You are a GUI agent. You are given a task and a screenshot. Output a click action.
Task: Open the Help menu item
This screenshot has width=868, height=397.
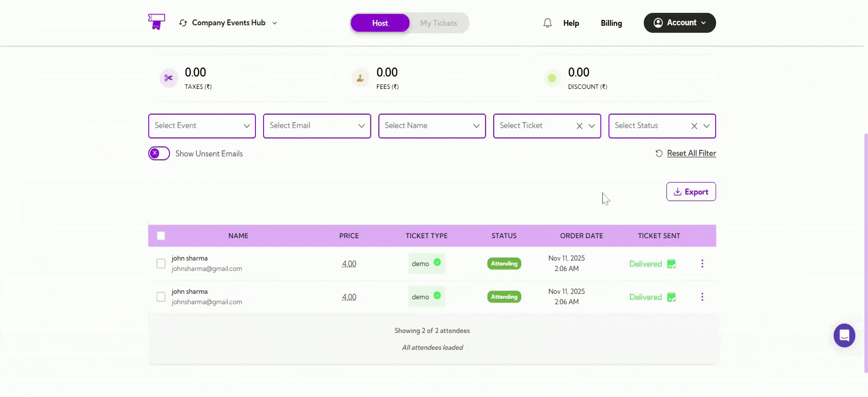571,23
